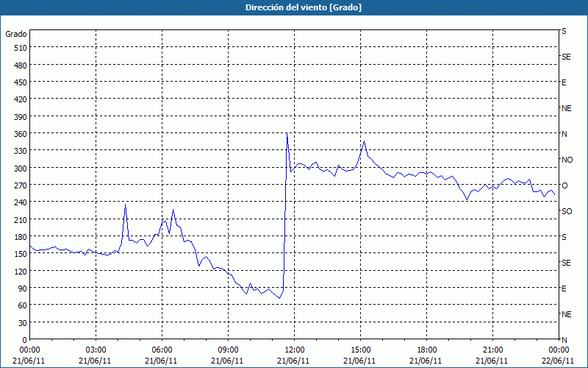Click the 420 degree axis label

(x=21, y=99)
